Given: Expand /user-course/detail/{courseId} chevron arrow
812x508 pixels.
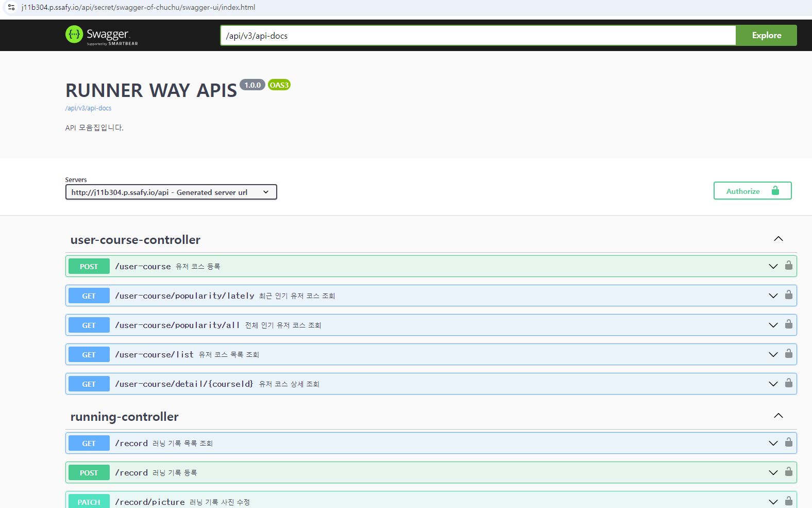Looking at the screenshot, I should pyautogui.click(x=773, y=384).
